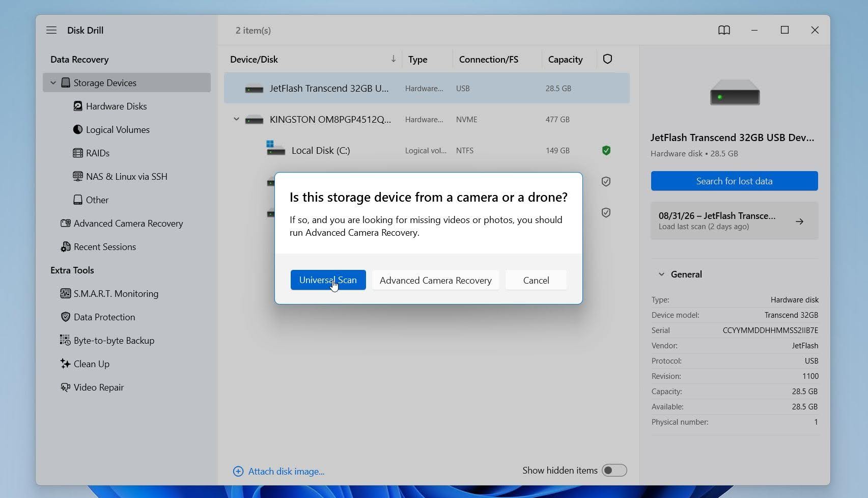This screenshot has height=498, width=868.
Task: Click the serial value CCYYMMDDHHMMSS2IIB7E
Action: [x=770, y=330]
